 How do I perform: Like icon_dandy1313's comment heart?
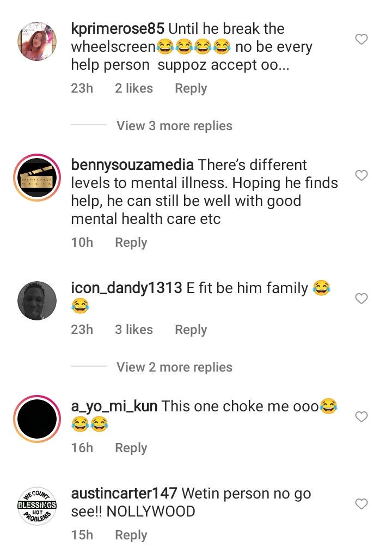click(x=361, y=299)
